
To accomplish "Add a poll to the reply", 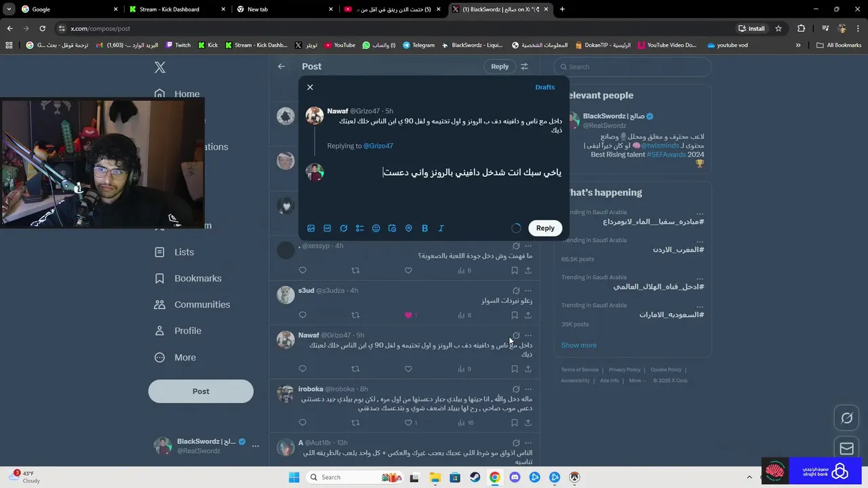I will 360,228.
